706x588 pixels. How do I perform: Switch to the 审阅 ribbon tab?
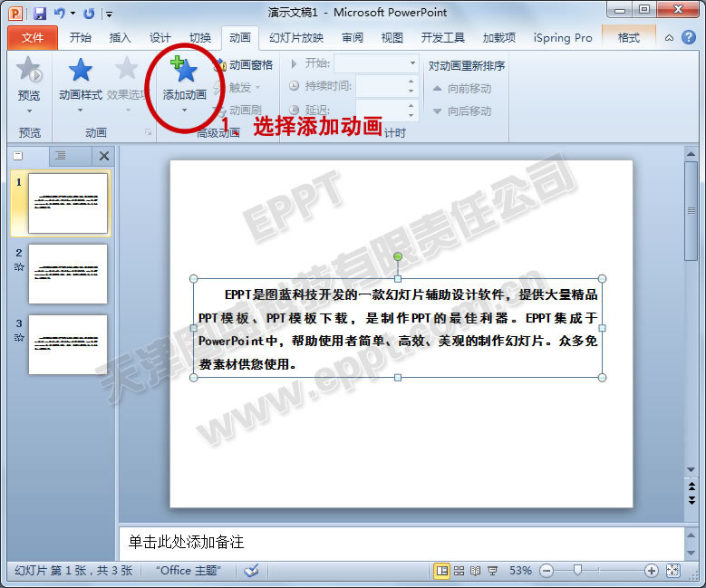pyautogui.click(x=353, y=38)
